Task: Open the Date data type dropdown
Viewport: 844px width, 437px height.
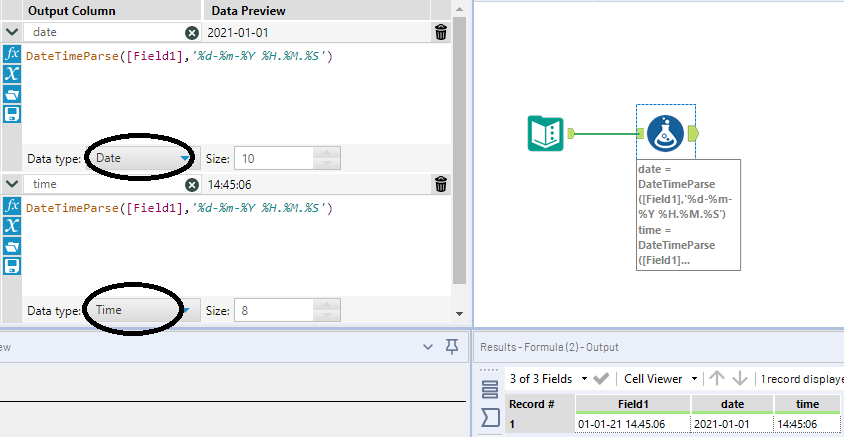Action: (140, 158)
